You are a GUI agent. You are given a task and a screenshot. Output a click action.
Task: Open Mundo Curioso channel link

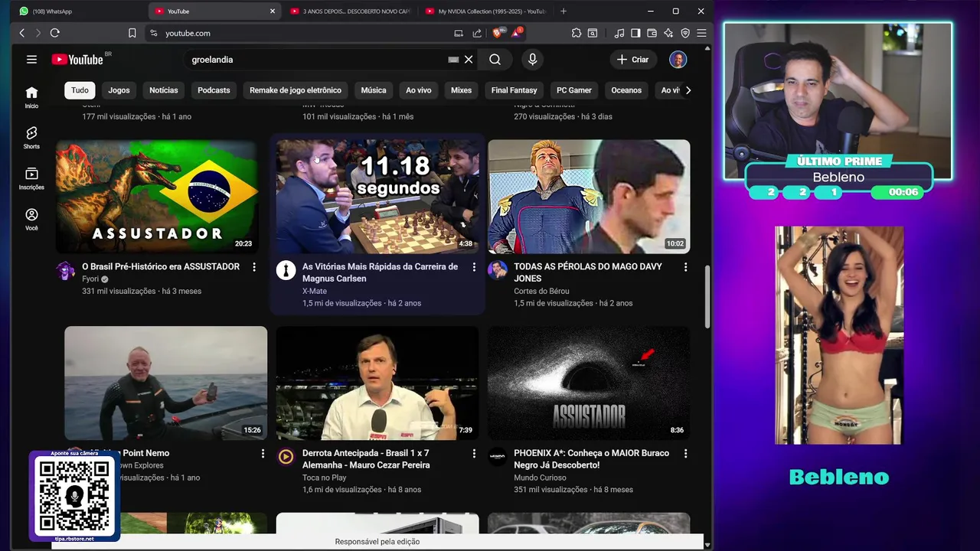tap(540, 478)
